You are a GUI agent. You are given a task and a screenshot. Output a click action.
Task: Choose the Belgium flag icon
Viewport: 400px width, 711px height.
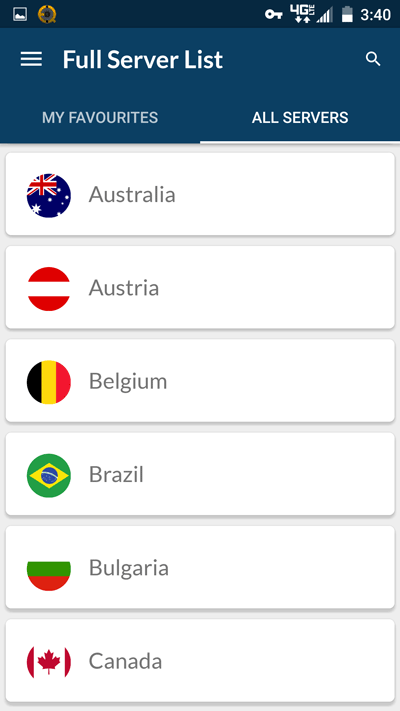click(x=49, y=382)
